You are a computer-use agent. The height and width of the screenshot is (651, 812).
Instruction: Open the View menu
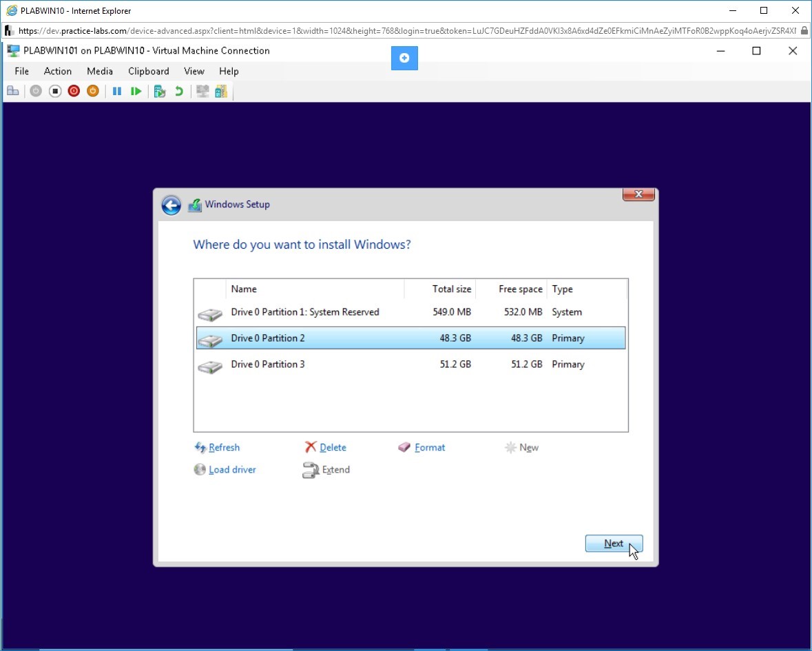194,72
